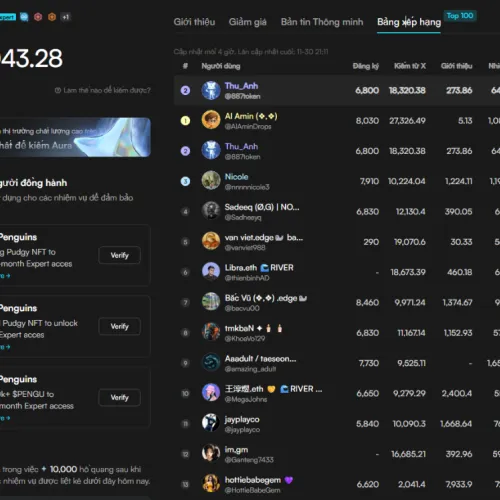Verify the first Pudgy Penguins task

(119, 255)
